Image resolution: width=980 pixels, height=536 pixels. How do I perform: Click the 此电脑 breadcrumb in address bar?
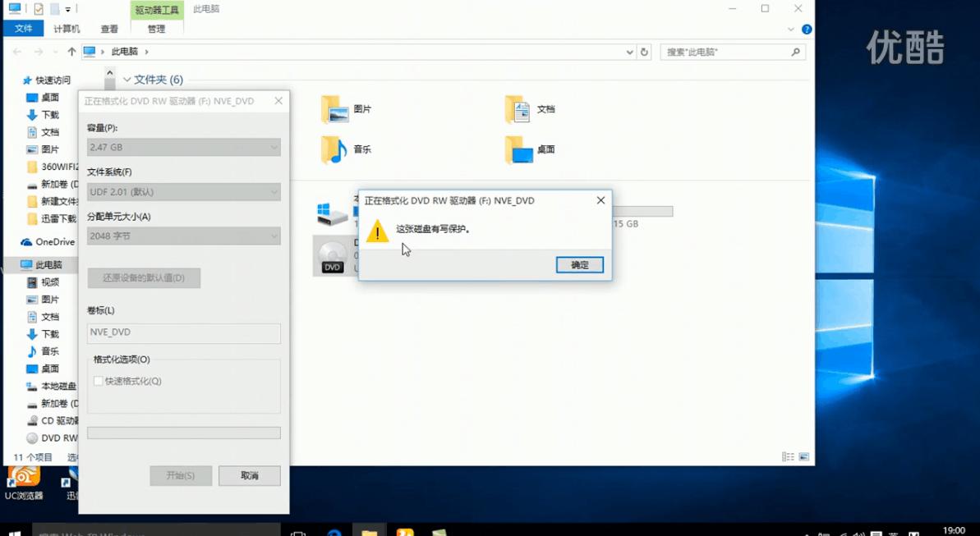point(124,52)
